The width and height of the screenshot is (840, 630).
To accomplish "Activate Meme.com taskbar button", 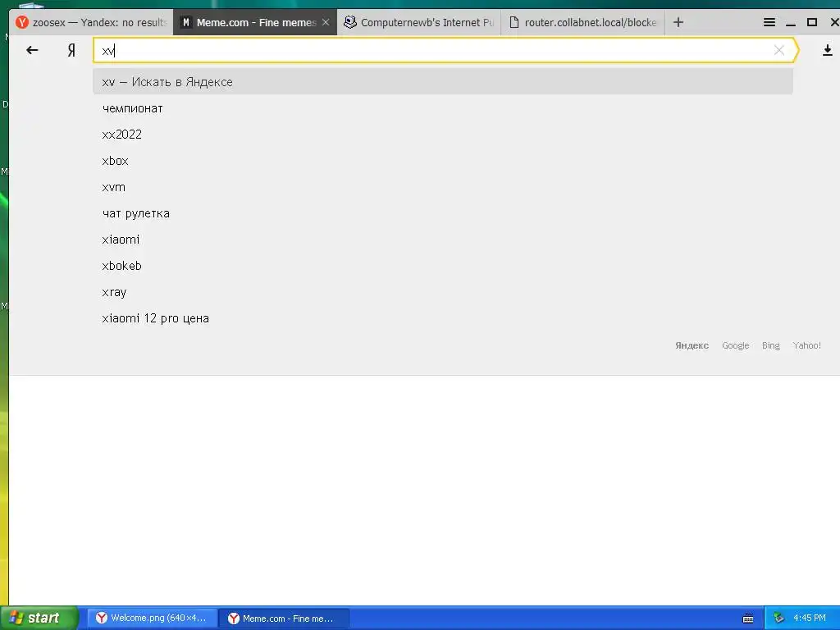I will point(284,618).
